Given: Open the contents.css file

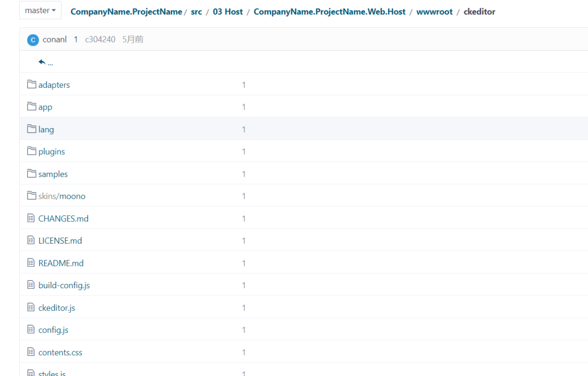Looking at the screenshot, I should 60,352.
